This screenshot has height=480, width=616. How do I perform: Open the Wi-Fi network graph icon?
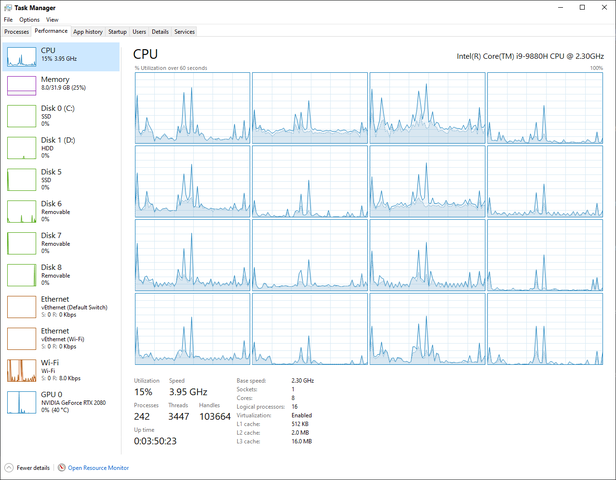pyautogui.click(x=22, y=370)
